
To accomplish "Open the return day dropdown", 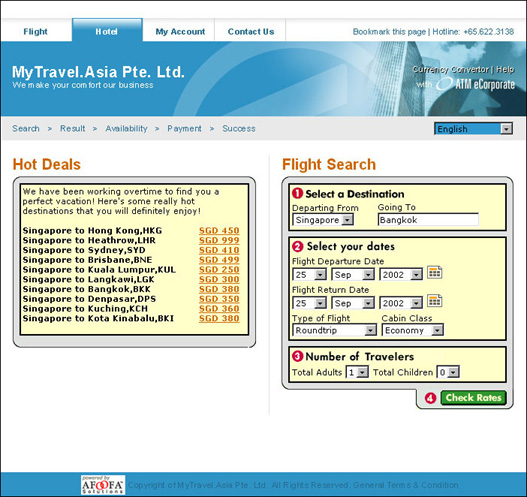I will coord(310,303).
